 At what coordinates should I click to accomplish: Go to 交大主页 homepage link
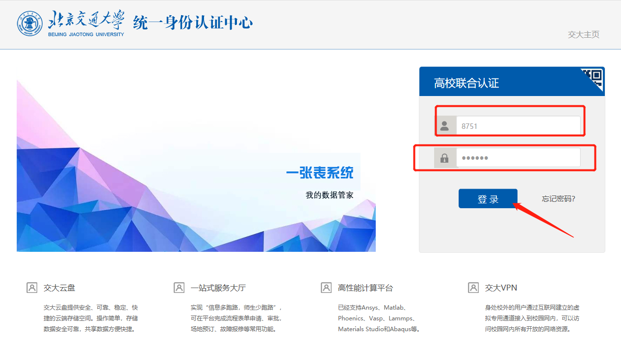pyautogui.click(x=583, y=34)
